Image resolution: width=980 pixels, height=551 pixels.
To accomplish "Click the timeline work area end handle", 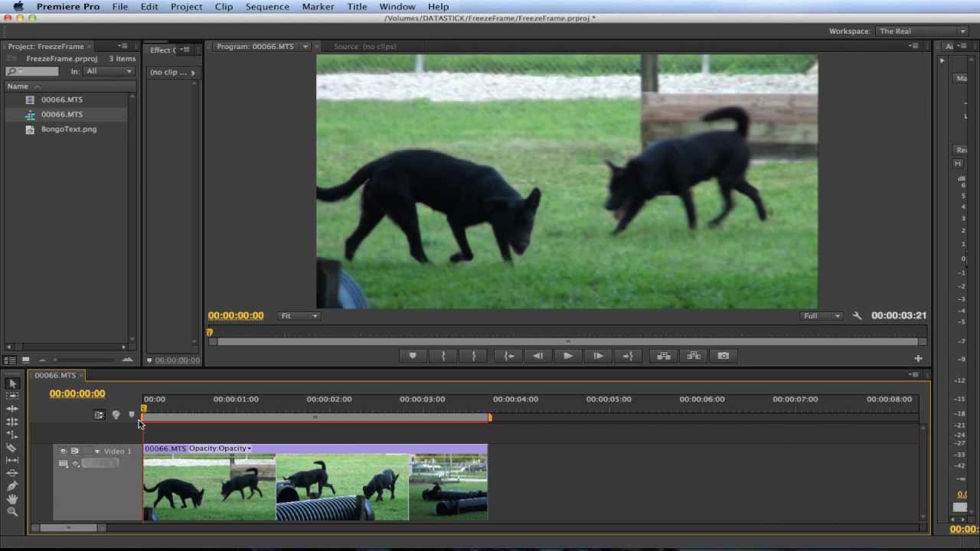I will tap(489, 417).
